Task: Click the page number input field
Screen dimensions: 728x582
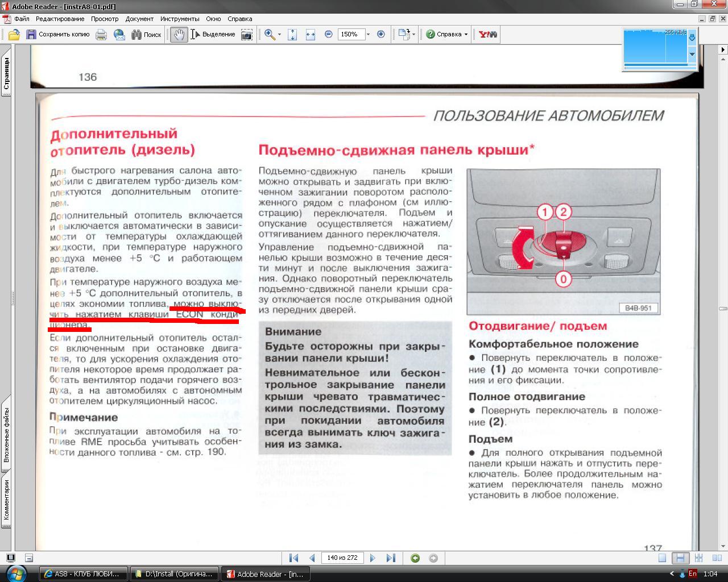Action: (x=342, y=558)
